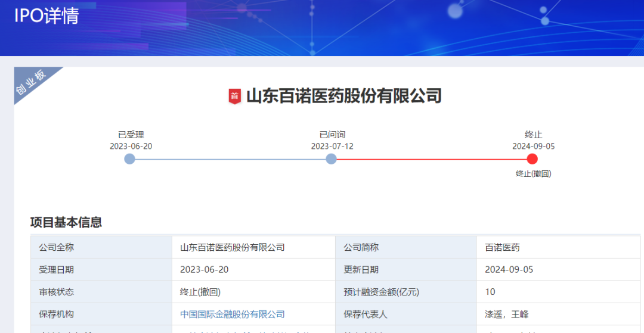Click the 更新日期 value 2024-09-05
The width and height of the screenshot is (644, 333).
pos(509,270)
